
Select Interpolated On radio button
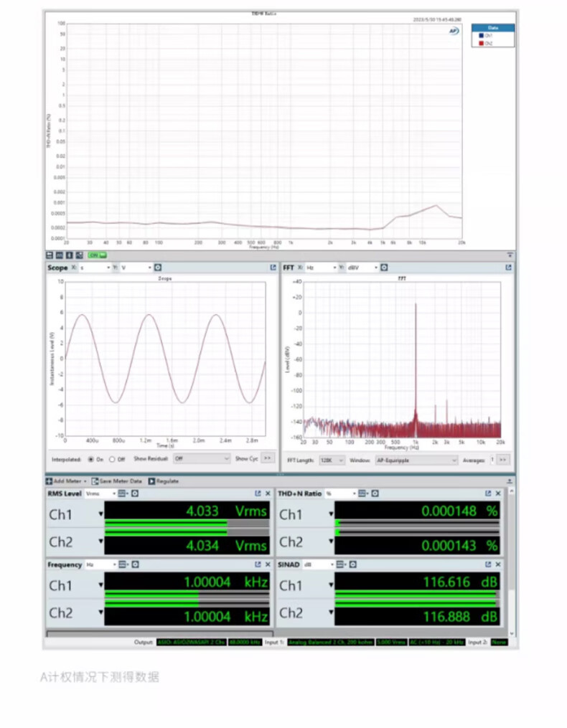click(91, 458)
